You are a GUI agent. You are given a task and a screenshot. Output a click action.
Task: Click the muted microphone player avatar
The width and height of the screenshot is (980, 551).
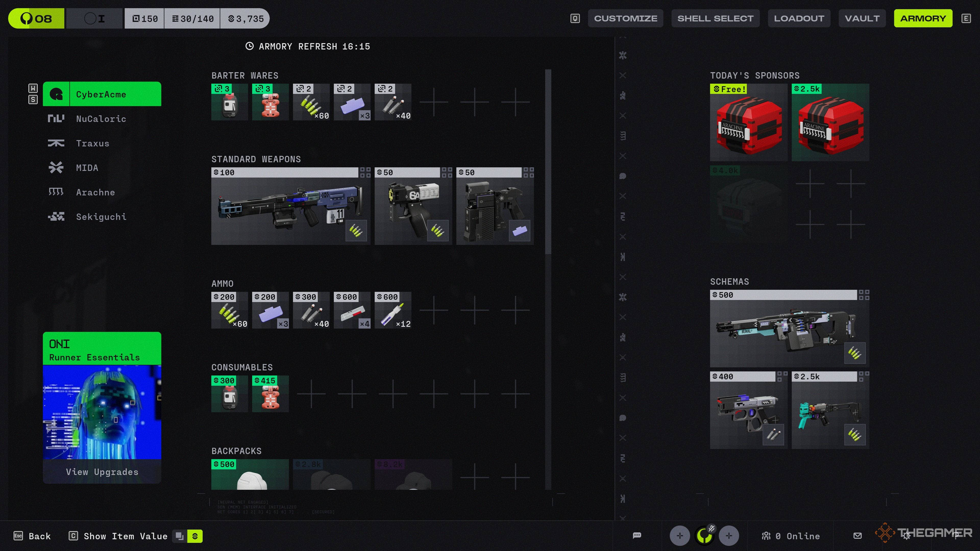click(705, 536)
